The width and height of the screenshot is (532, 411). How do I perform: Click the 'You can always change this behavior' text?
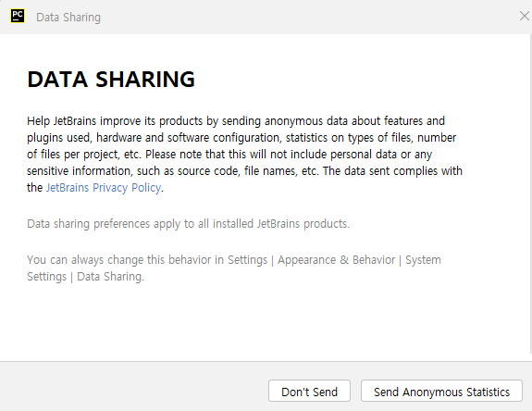click(x=234, y=268)
